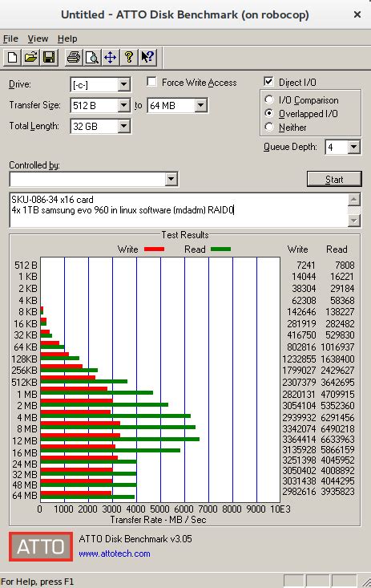The width and height of the screenshot is (371, 588).
Task: Click the Print toolbar icon
Action: 74,58
